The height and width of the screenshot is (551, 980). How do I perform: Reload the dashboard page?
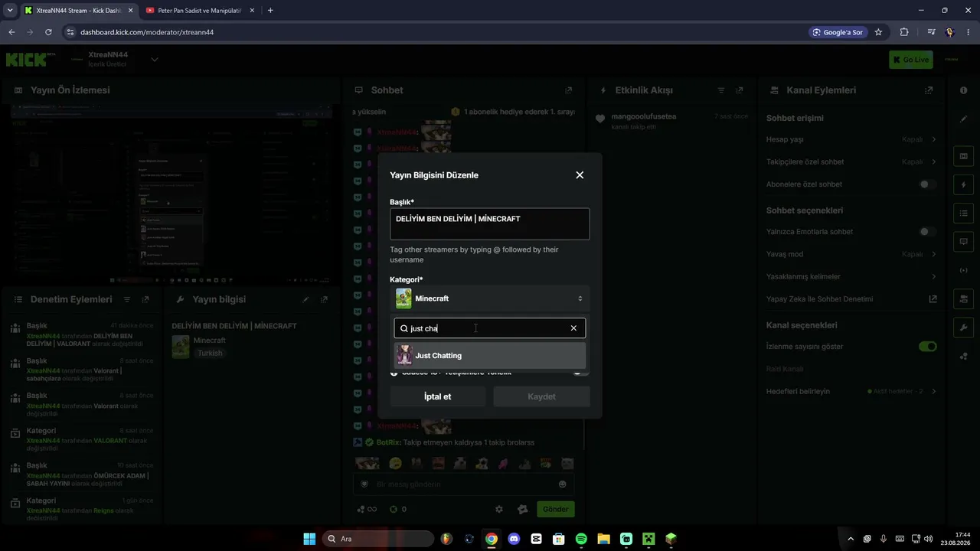point(48,32)
